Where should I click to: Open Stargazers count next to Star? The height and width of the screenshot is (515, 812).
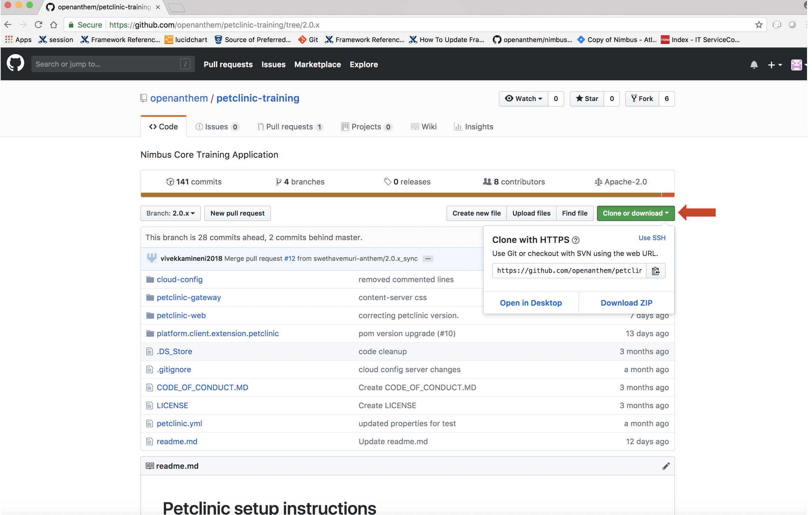tap(611, 99)
